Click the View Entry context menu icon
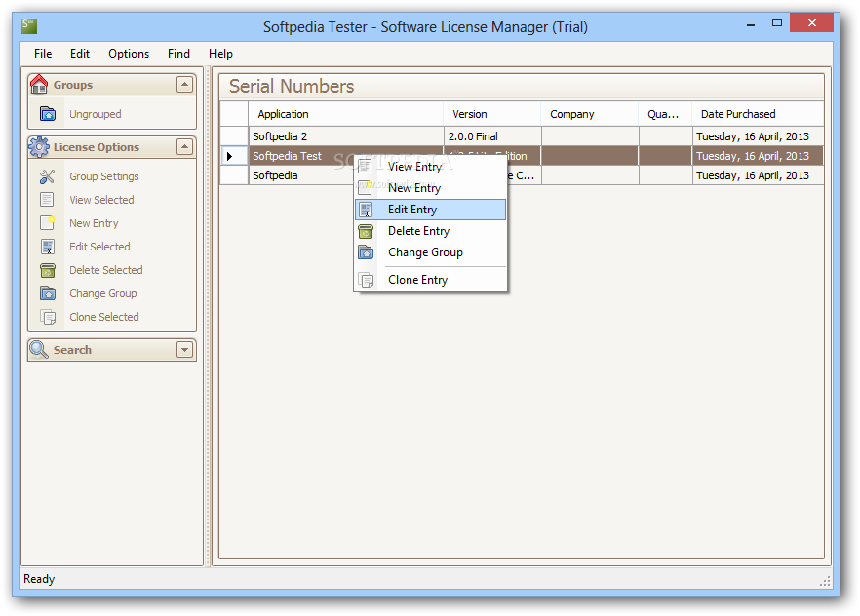This screenshot has height=616, width=860. (x=366, y=167)
